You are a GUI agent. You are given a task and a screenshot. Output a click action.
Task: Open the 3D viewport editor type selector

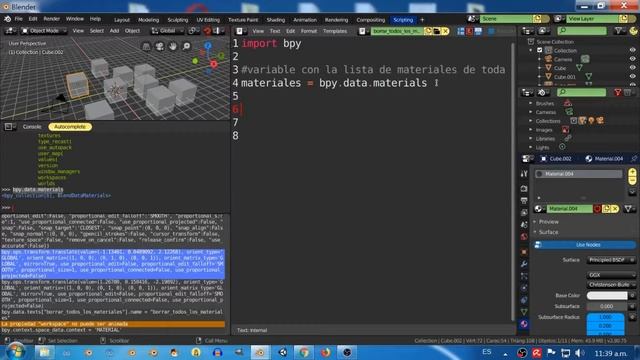[10, 31]
